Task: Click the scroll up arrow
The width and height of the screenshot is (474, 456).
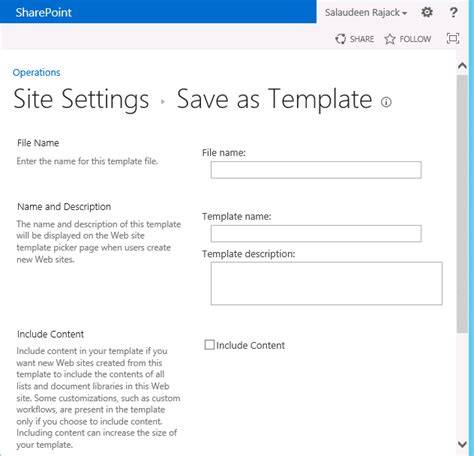Action: click(x=462, y=66)
